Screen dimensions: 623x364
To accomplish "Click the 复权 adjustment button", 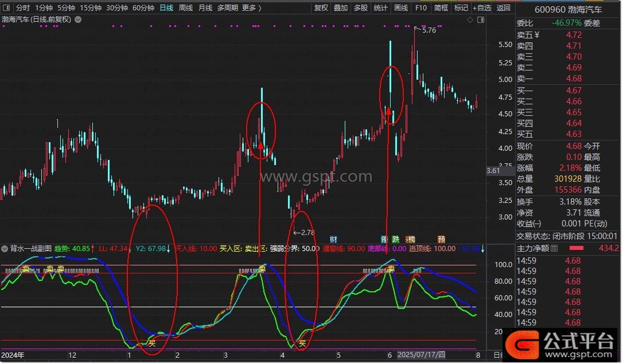I will pyautogui.click(x=321, y=7).
